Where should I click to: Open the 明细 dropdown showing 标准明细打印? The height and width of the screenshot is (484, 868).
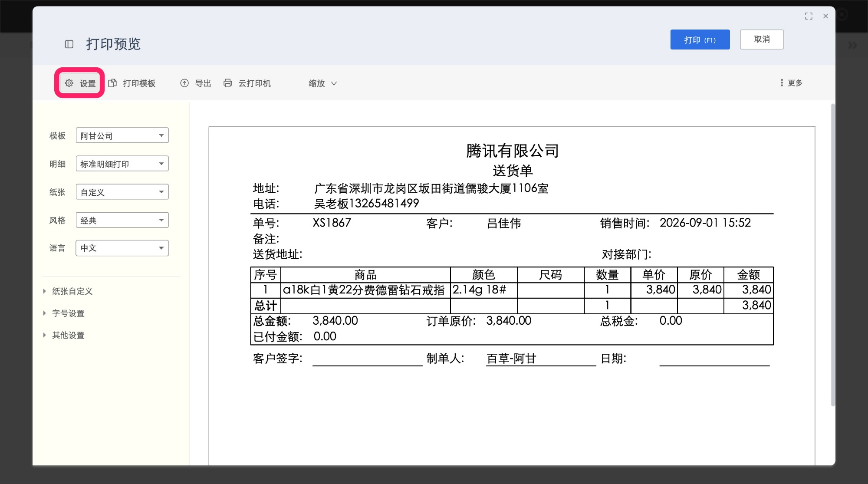122,164
